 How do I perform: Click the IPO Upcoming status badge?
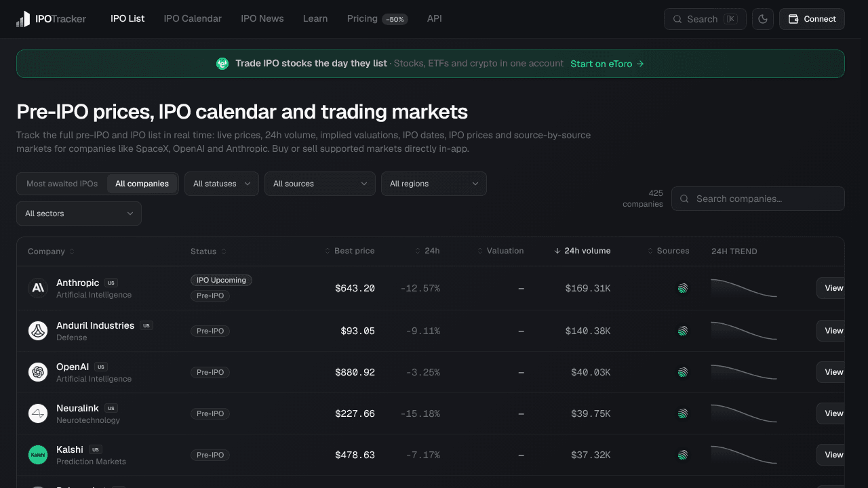[x=221, y=280]
